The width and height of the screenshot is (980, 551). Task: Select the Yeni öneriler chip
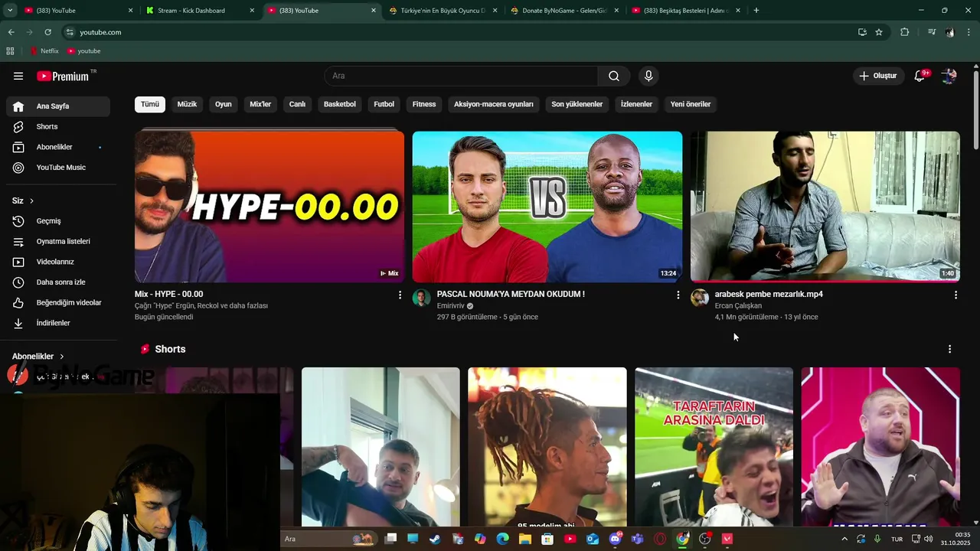[691, 104]
